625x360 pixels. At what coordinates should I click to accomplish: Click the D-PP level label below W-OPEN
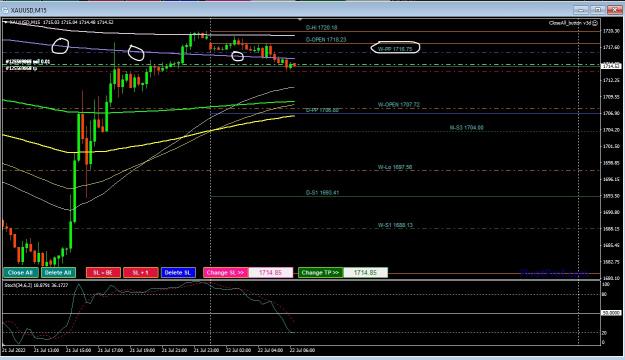point(322,110)
